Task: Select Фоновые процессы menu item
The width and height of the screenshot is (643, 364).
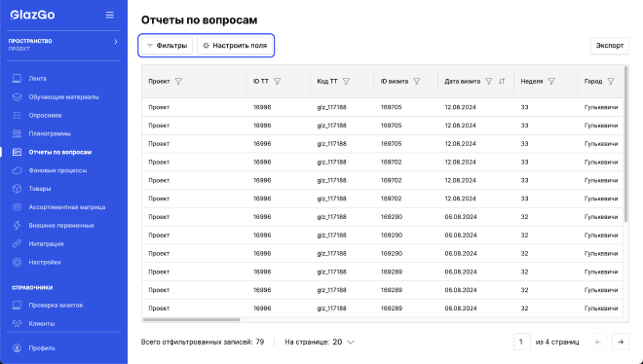Action: click(57, 170)
